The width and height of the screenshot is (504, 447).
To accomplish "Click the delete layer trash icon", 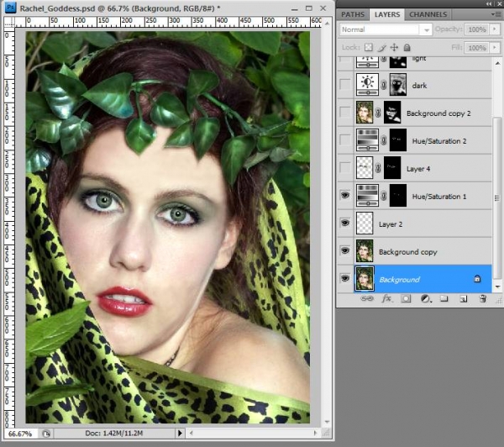I will pyautogui.click(x=483, y=299).
